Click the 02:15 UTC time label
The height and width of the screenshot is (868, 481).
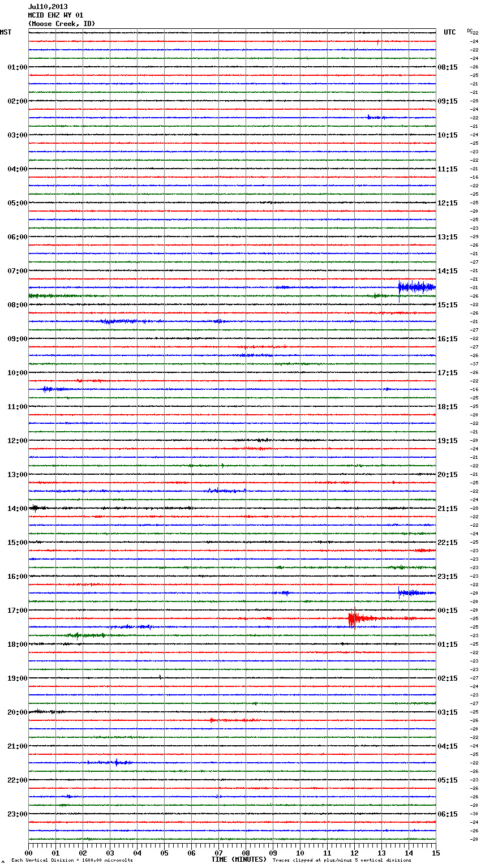click(448, 678)
